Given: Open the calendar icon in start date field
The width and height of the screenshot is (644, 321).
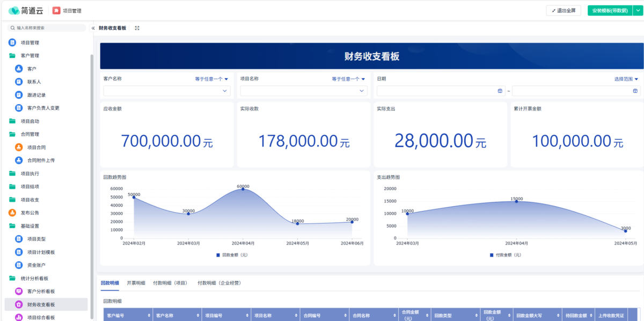Looking at the screenshot, I should [x=500, y=91].
